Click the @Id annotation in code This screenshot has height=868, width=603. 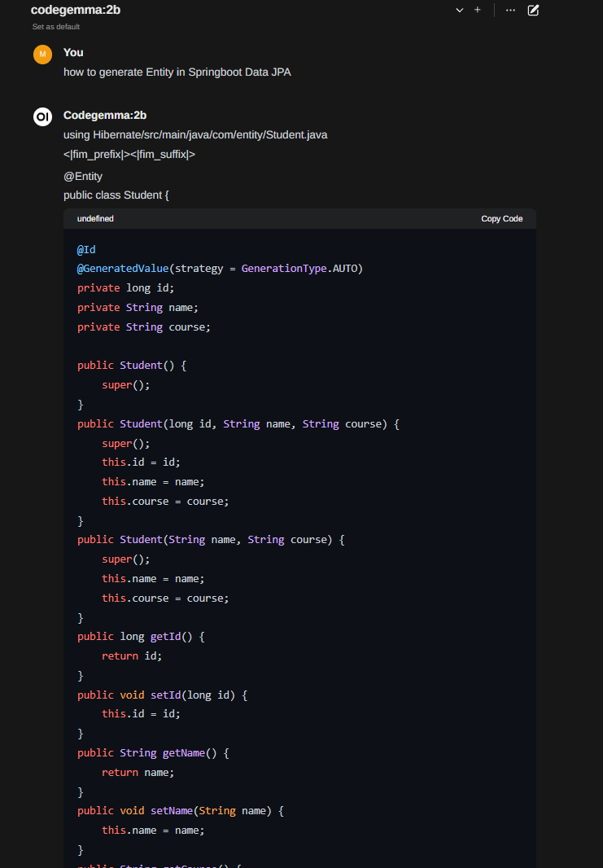tap(86, 250)
